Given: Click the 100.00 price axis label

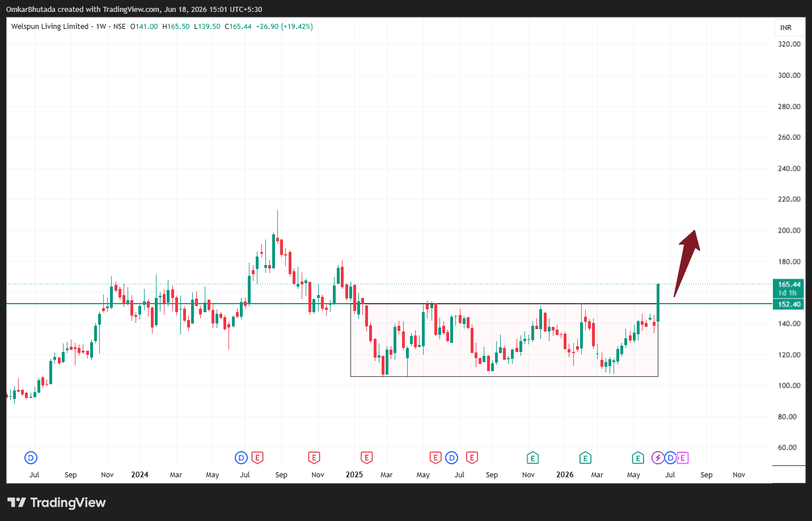Looking at the screenshot, I should click(x=789, y=385).
